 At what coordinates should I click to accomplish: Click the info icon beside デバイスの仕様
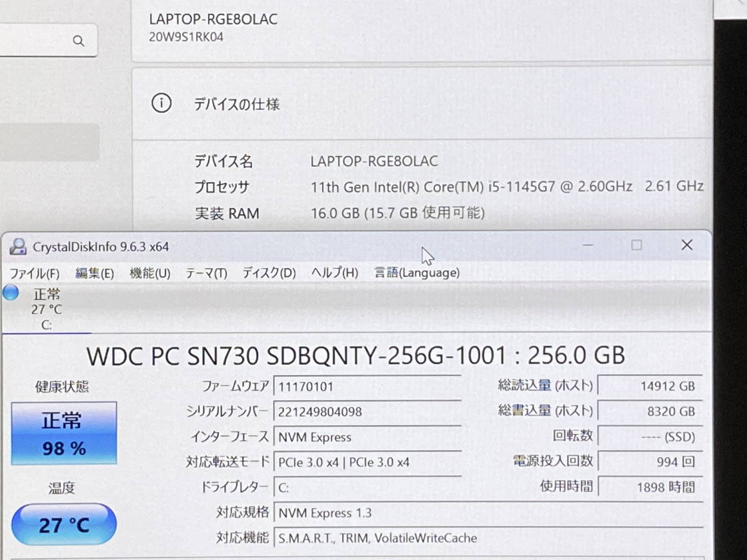coord(161,103)
